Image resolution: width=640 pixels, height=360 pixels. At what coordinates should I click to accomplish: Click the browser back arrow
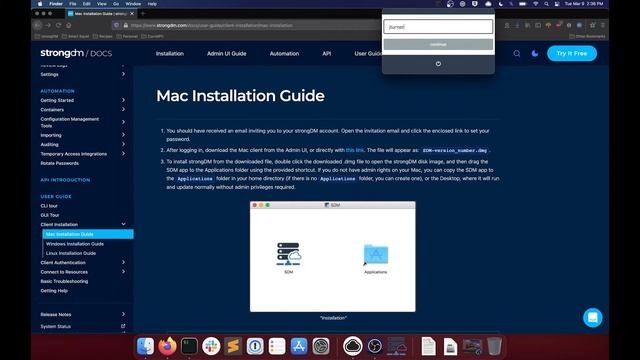38,25
